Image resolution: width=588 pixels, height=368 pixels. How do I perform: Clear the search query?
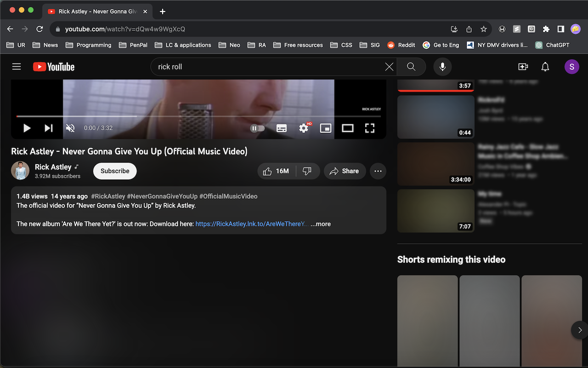point(389,67)
